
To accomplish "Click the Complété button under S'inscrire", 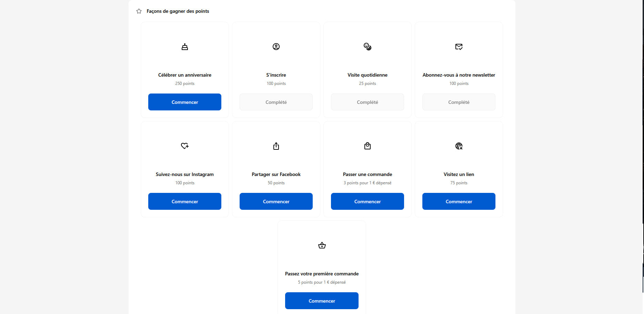I will (276, 102).
